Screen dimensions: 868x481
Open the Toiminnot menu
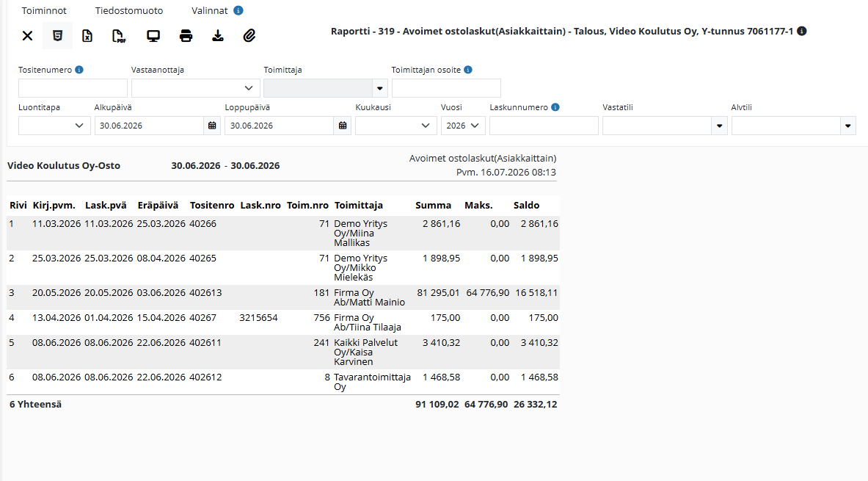(44, 10)
